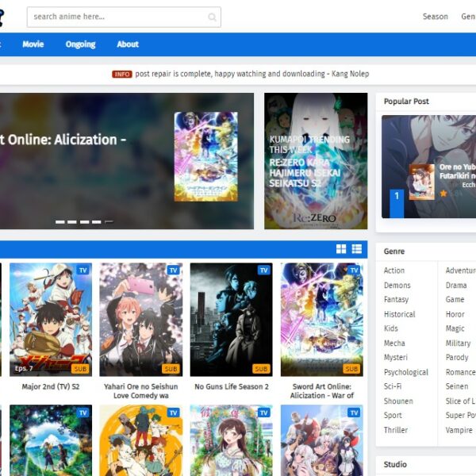Select the Psychological genre
The image size is (476, 476).
click(x=406, y=372)
